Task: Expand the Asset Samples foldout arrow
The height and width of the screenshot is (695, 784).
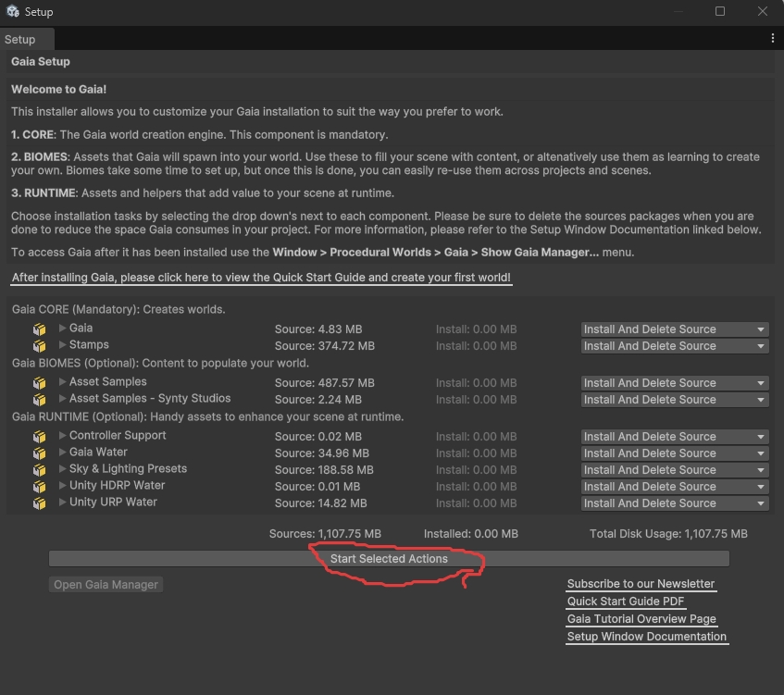Action: tap(63, 381)
